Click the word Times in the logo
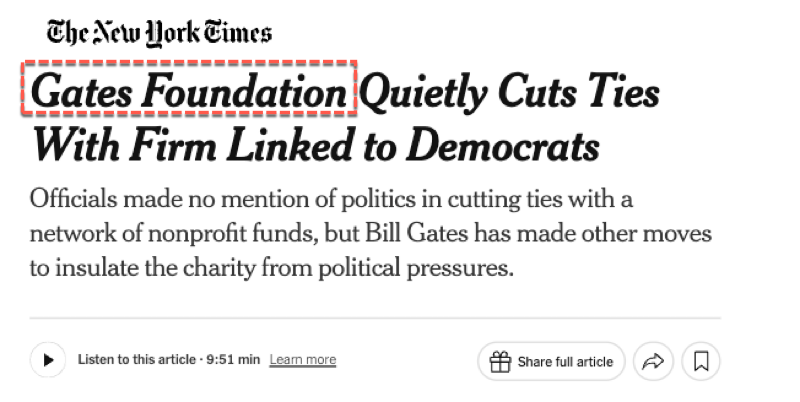The height and width of the screenshot is (402, 800). point(236,33)
